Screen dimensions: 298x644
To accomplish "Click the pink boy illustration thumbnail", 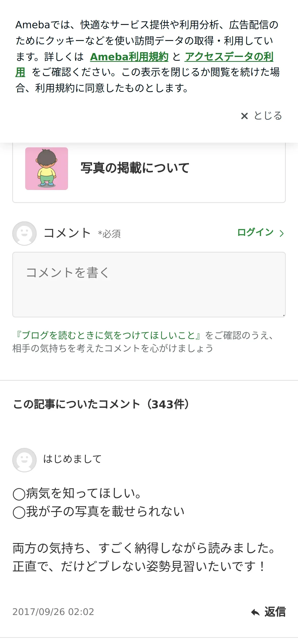I will pyautogui.click(x=47, y=169).
